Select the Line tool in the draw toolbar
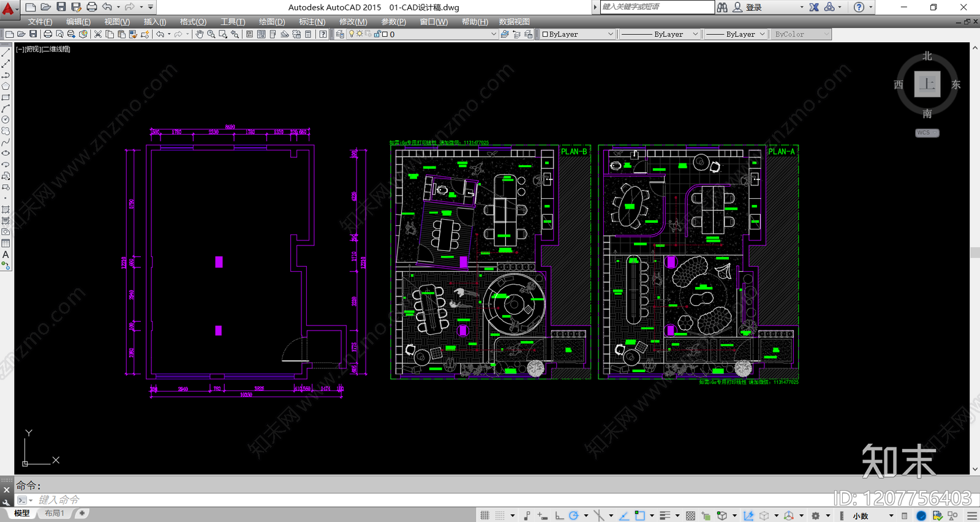The height and width of the screenshot is (522, 980). (6, 53)
